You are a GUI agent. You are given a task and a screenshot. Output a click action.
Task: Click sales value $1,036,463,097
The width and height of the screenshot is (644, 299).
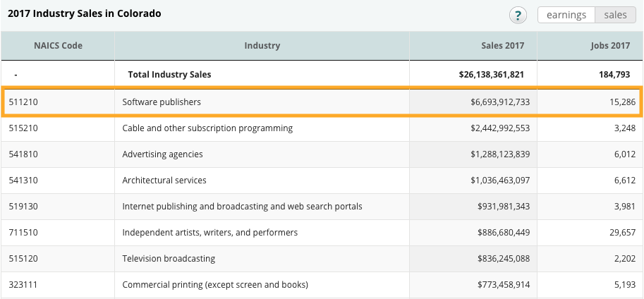click(x=500, y=181)
